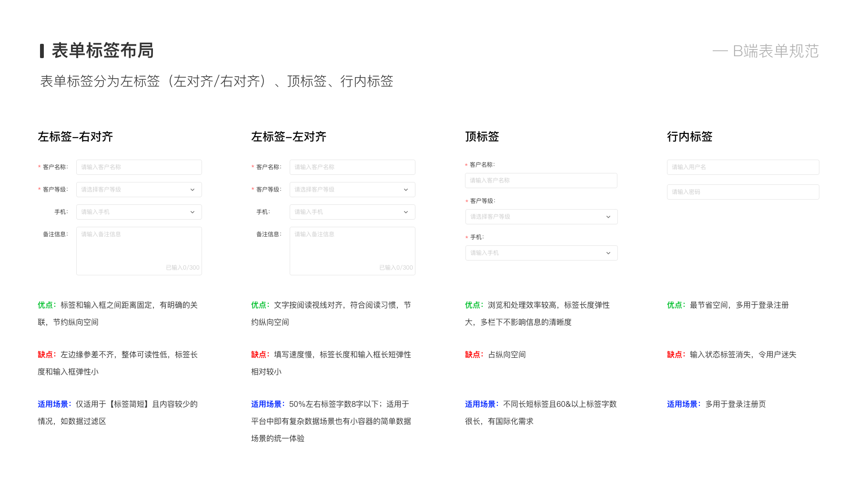Screen dimensions: 858x504
Task: Click subtitle starting 表单标签分为左标签
Action: (x=217, y=81)
